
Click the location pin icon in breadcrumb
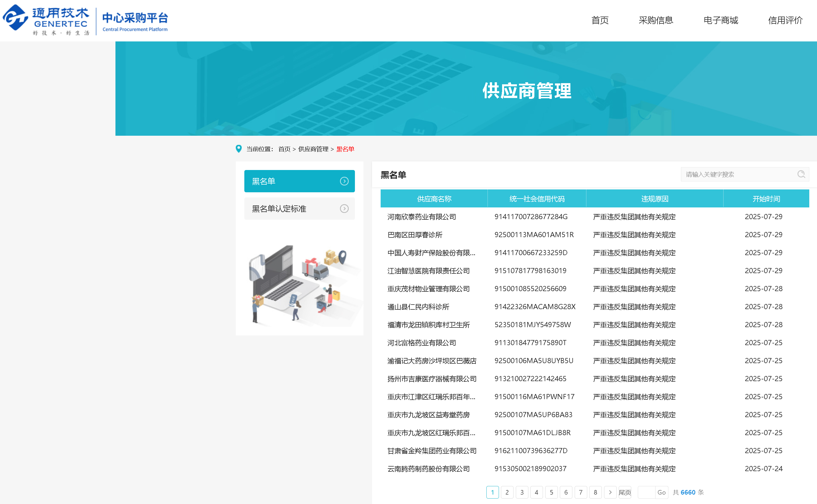click(239, 149)
